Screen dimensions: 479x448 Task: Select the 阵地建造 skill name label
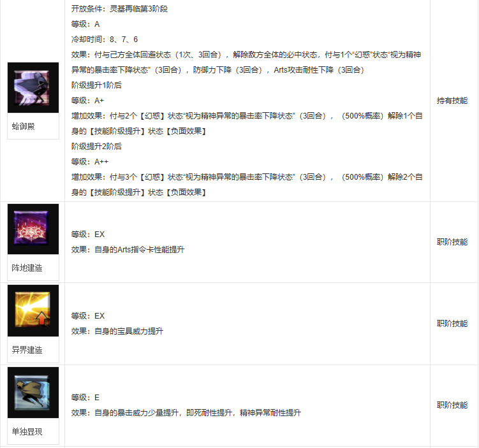(x=27, y=268)
